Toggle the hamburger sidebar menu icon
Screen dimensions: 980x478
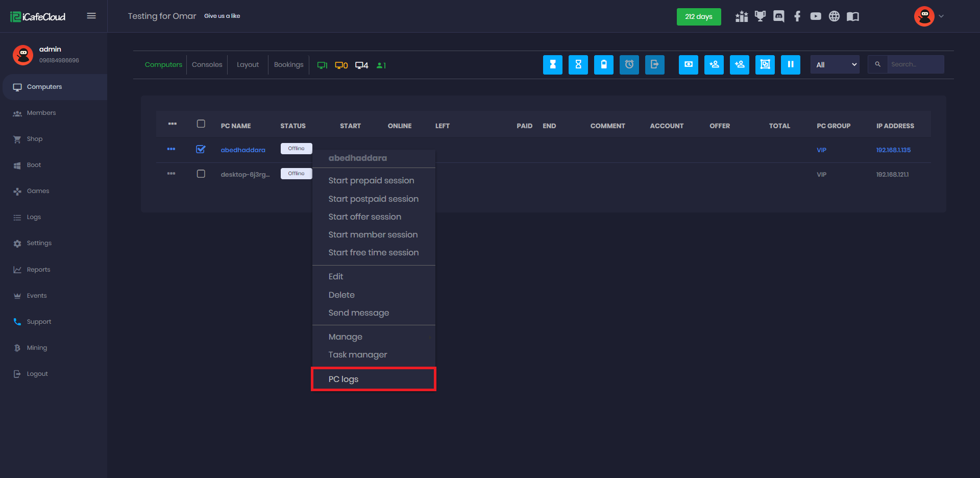click(x=91, y=16)
